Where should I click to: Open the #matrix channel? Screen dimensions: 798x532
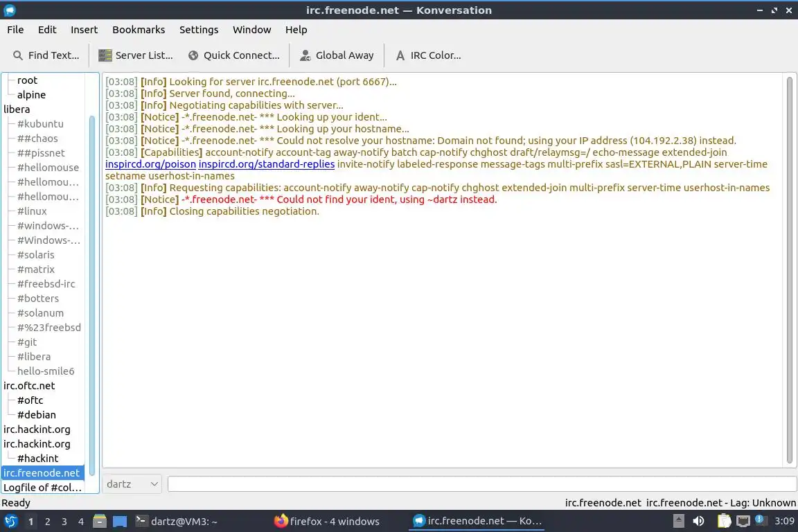point(35,269)
